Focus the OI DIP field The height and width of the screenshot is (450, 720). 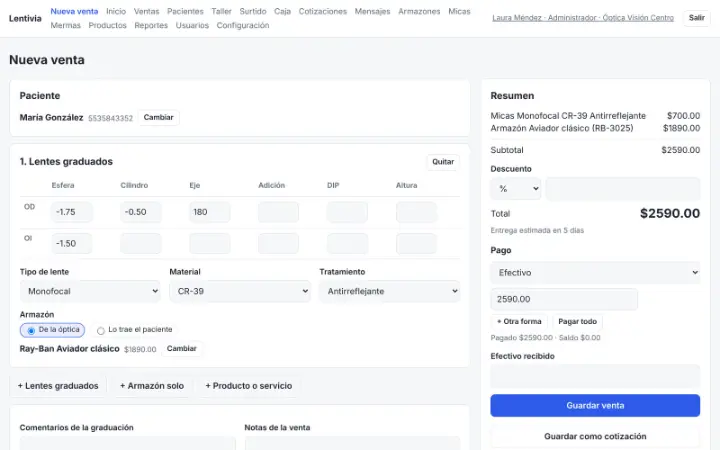click(347, 243)
